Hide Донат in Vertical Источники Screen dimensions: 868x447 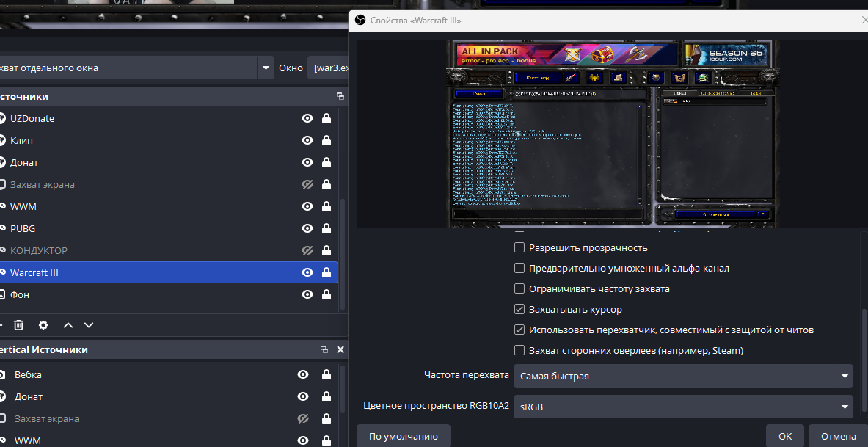(x=303, y=396)
